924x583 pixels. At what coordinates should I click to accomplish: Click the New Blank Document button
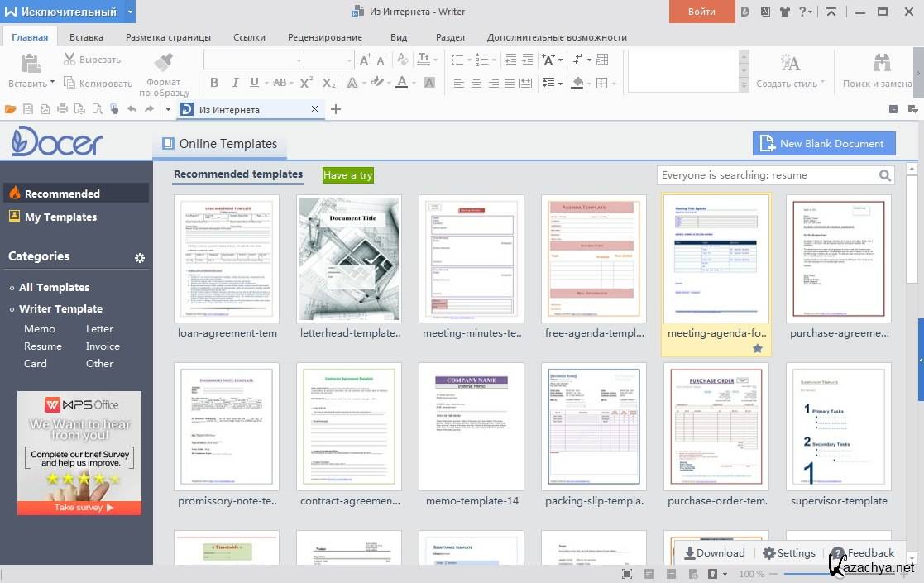click(824, 143)
